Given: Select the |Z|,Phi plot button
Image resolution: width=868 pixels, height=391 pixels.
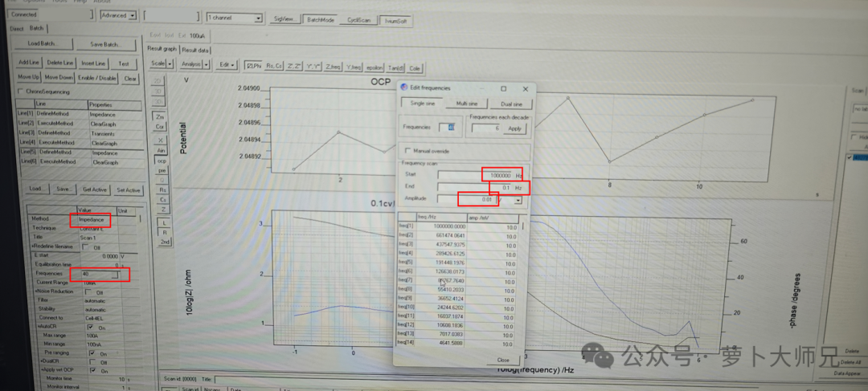Looking at the screenshot, I should tap(254, 65).
